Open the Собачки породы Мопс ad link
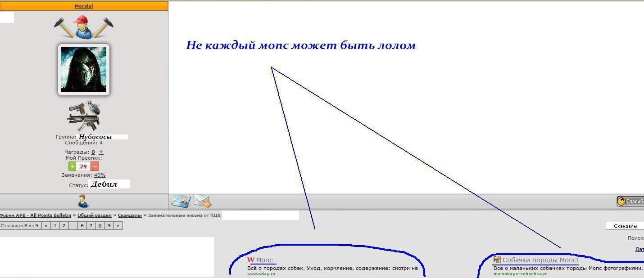The width and height of the screenshot is (644, 278). 540,260
